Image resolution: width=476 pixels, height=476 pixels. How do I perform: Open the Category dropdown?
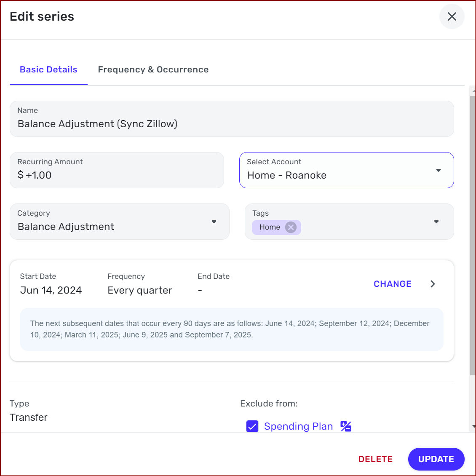(214, 222)
